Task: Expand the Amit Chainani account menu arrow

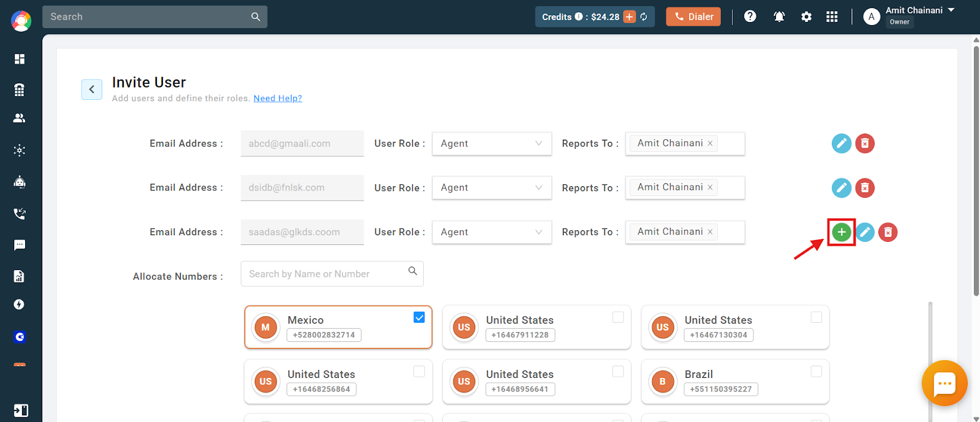Action: point(951,10)
